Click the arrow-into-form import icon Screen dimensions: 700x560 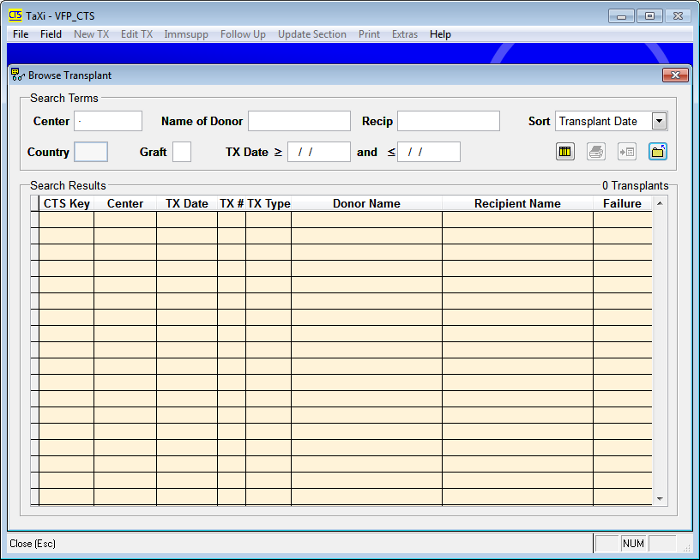pyautogui.click(x=627, y=152)
